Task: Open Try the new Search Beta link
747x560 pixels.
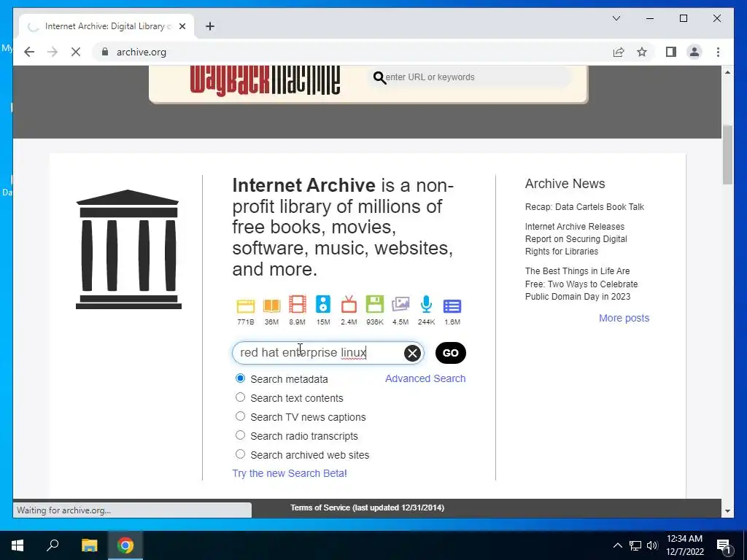Action: click(290, 473)
